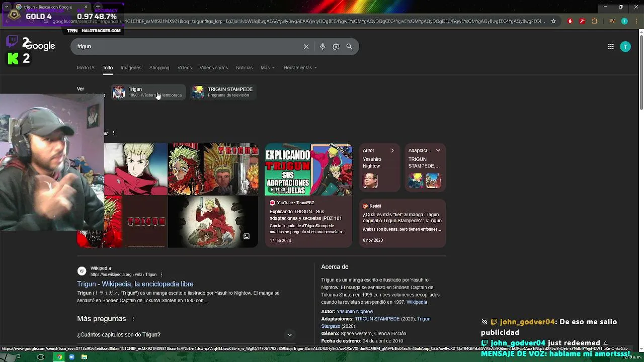Screen dimensions: 644x362
Task: Click the 'Más preguntas' heading
Action: pos(102,319)
